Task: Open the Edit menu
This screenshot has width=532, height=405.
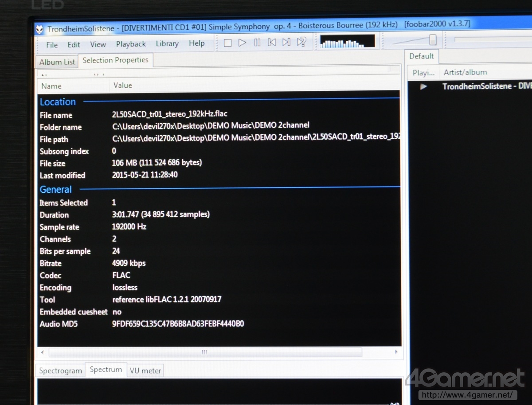Action: (74, 45)
